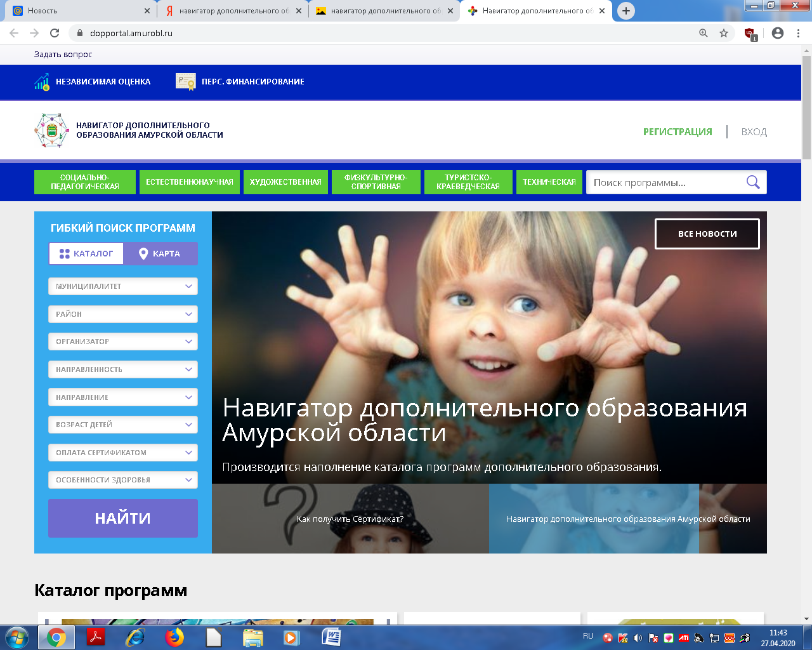Screen dimensions: 812x650
Task: Click the certificate icon beside Перс. финансирование
Action: coord(186,81)
